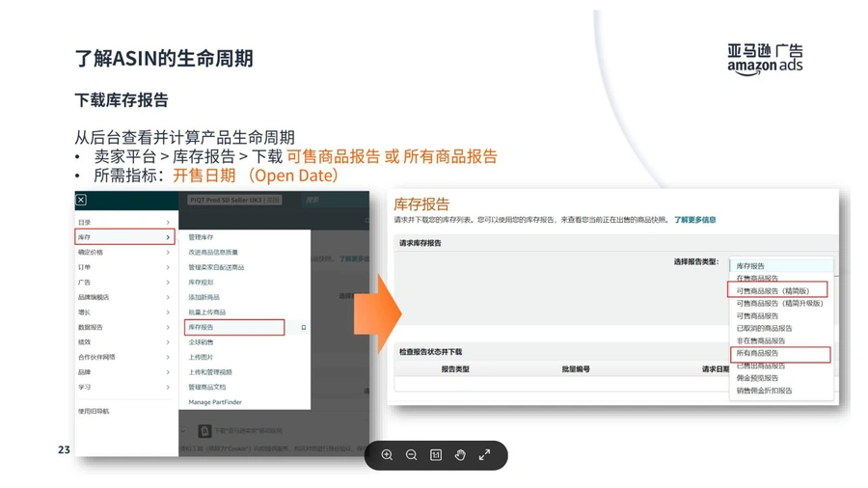This screenshot has width=868, height=488.
Task: Expand the 数据报告 menu chevron
Action: (x=168, y=327)
